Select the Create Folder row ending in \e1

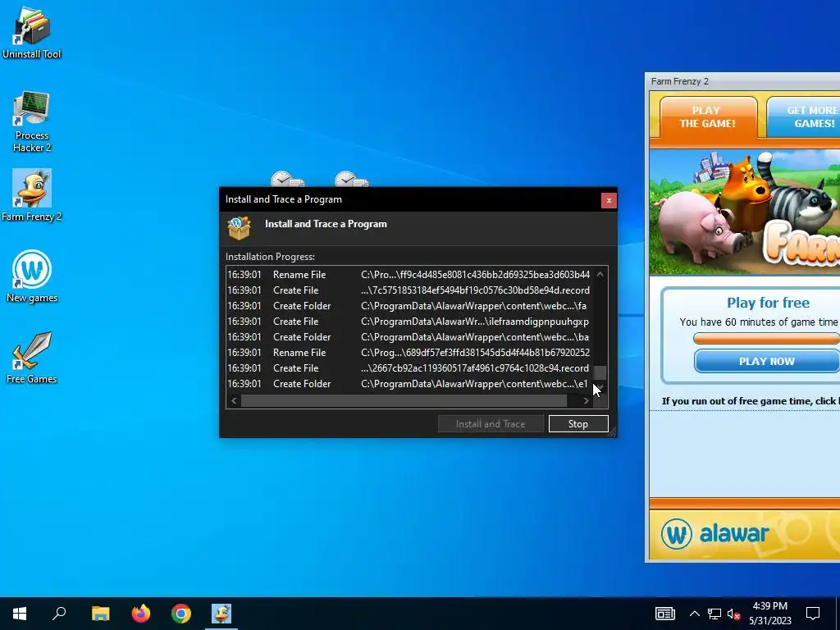(409, 384)
